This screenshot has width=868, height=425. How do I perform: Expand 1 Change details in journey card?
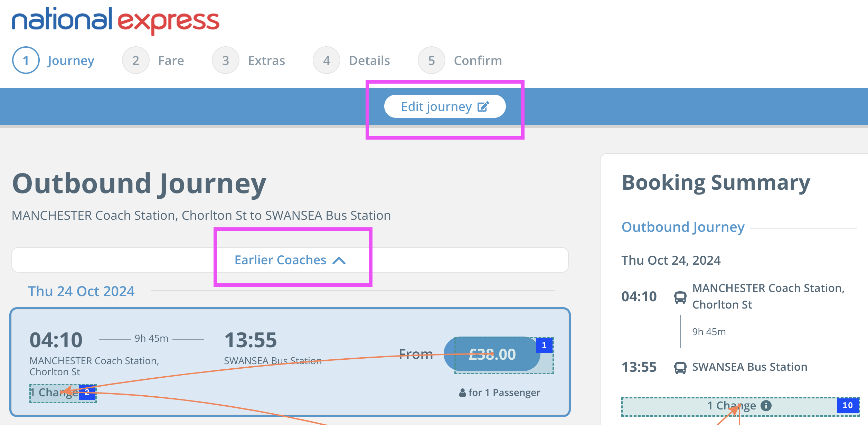point(55,393)
